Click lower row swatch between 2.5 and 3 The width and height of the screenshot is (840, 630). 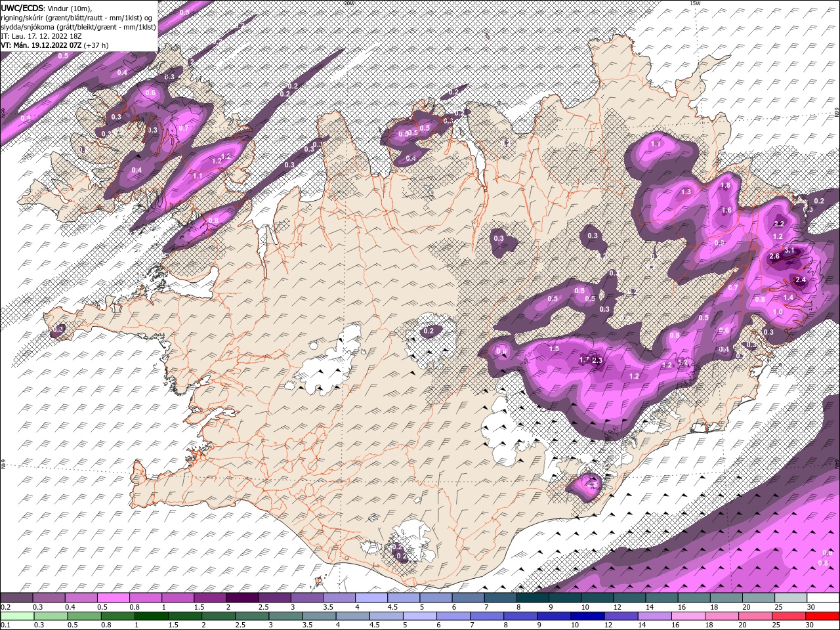point(252,616)
